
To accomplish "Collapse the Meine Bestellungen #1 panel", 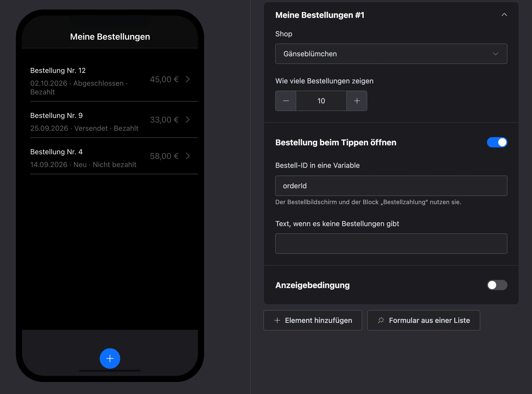I will [504, 15].
